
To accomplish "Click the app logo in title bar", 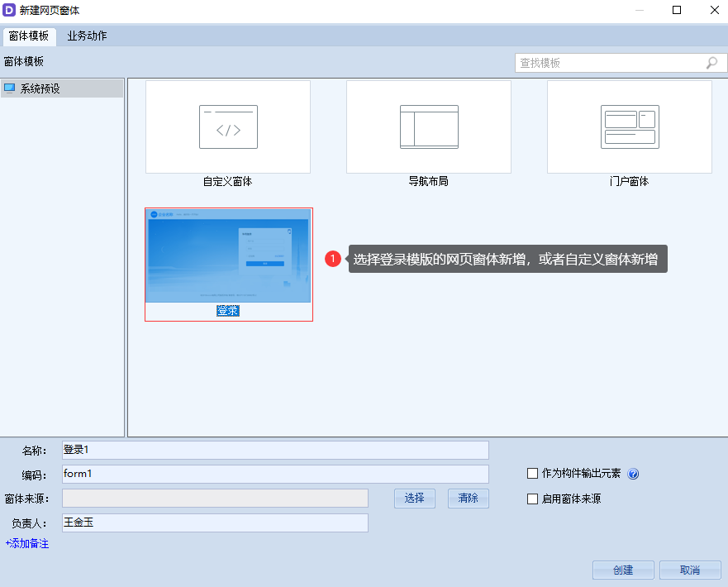I will (9, 10).
